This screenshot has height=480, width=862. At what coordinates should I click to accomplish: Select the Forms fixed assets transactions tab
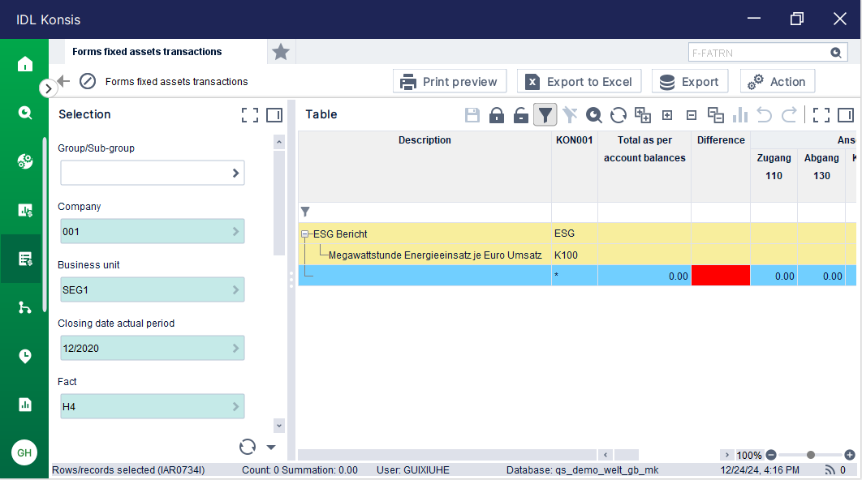click(x=147, y=52)
